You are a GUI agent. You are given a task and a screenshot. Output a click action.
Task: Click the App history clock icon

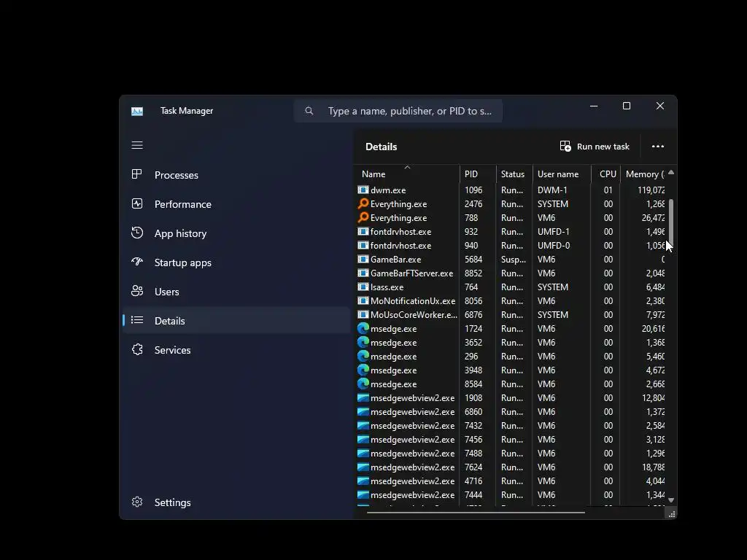(x=137, y=233)
